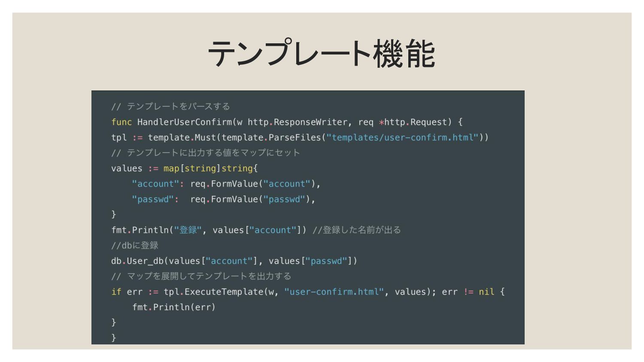The height and width of the screenshot is (362, 644).
Task: Click comment テンプレートに出力する値をマップにセット
Action: (x=206, y=153)
